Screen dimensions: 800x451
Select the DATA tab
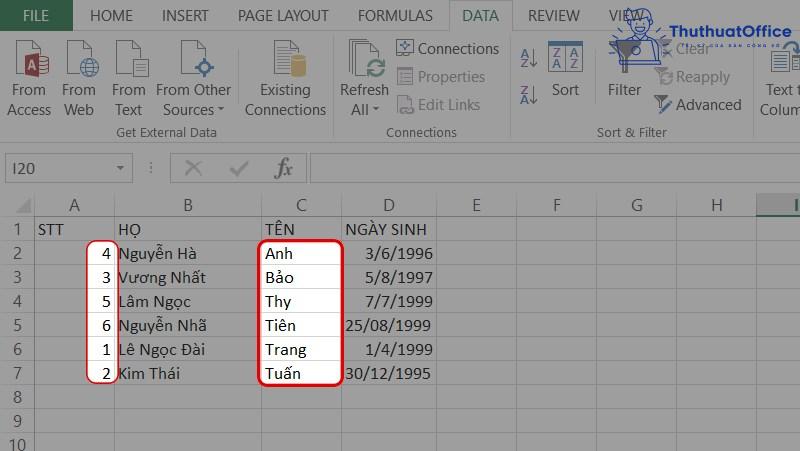coord(480,16)
